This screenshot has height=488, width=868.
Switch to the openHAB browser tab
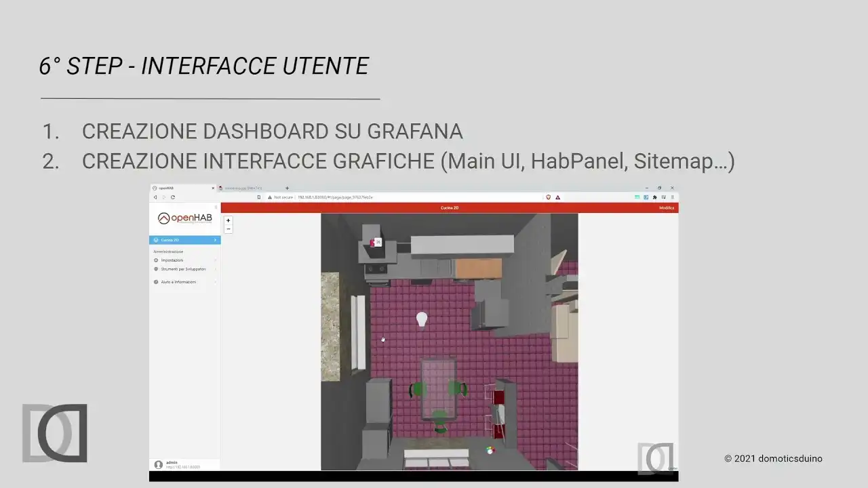click(180, 188)
